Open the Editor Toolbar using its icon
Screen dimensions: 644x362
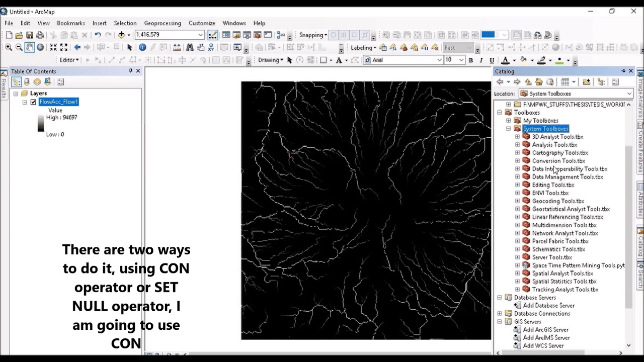[213, 35]
